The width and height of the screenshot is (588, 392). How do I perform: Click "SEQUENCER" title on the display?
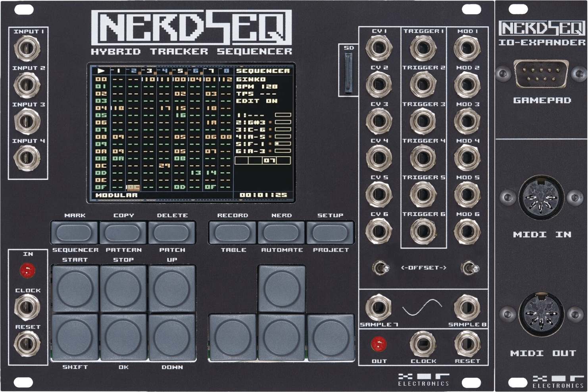(263, 71)
